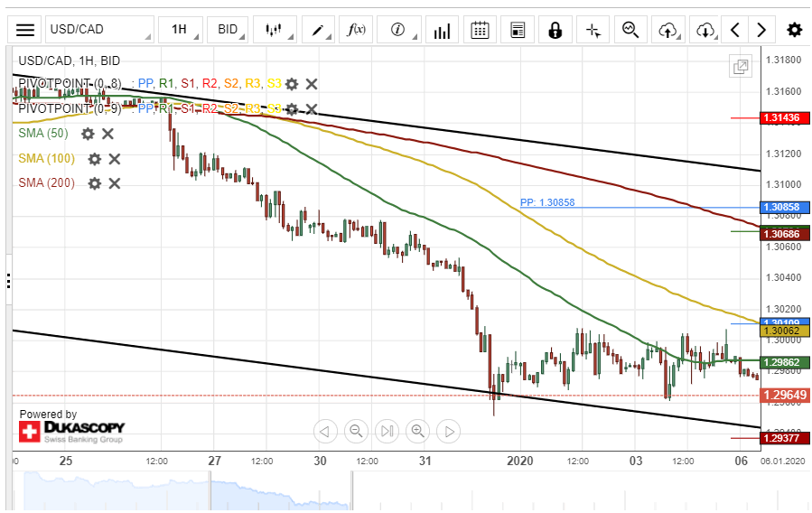Activate the crosshair cursor tool

point(593,30)
